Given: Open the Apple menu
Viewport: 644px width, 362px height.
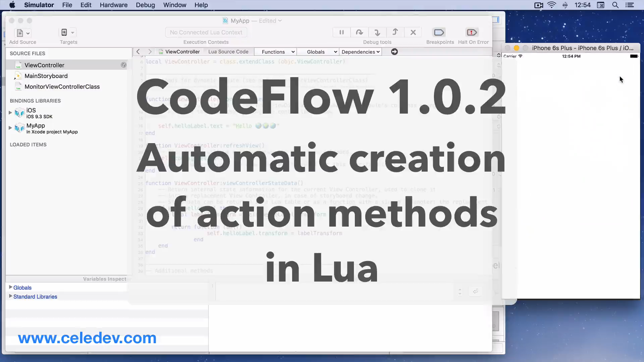Looking at the screenshot, I should click(12, 5).
